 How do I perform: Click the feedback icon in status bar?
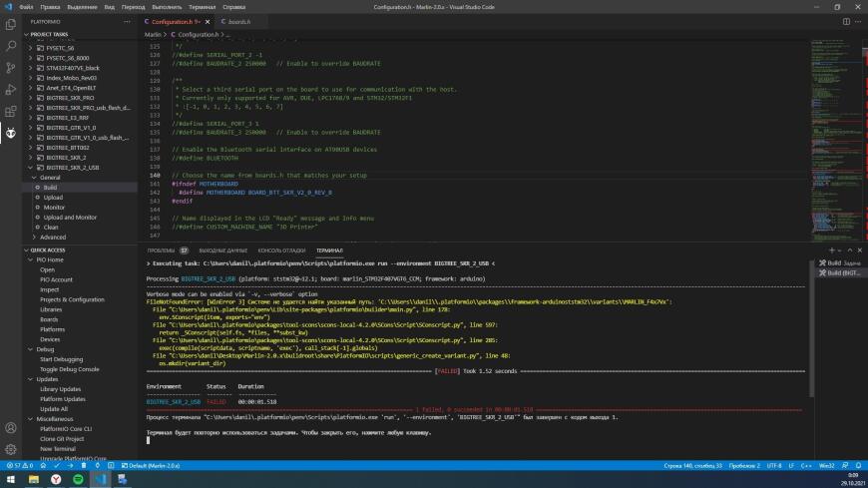[x=845, y=466]
